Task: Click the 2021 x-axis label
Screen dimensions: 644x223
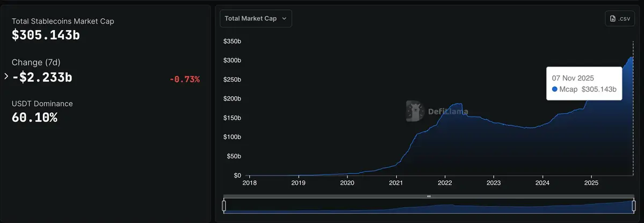Action: [x=396, y=182]
